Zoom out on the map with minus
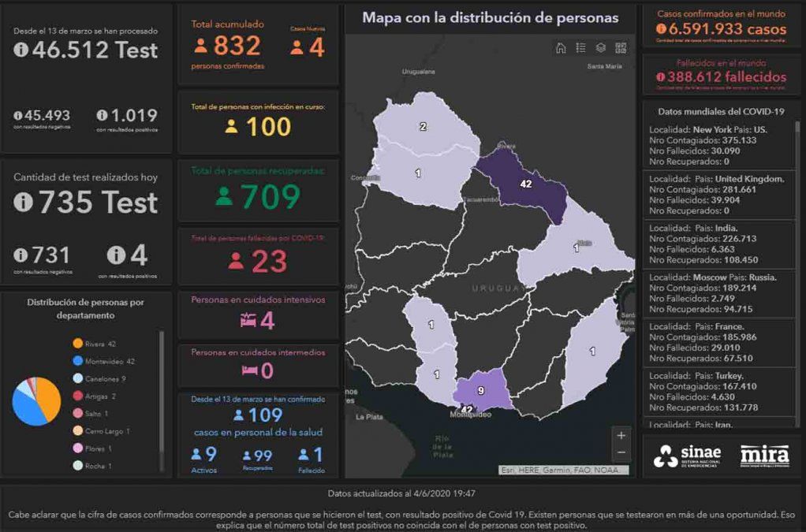The height and width of the screenshot is (532, 806). point(621,452)
